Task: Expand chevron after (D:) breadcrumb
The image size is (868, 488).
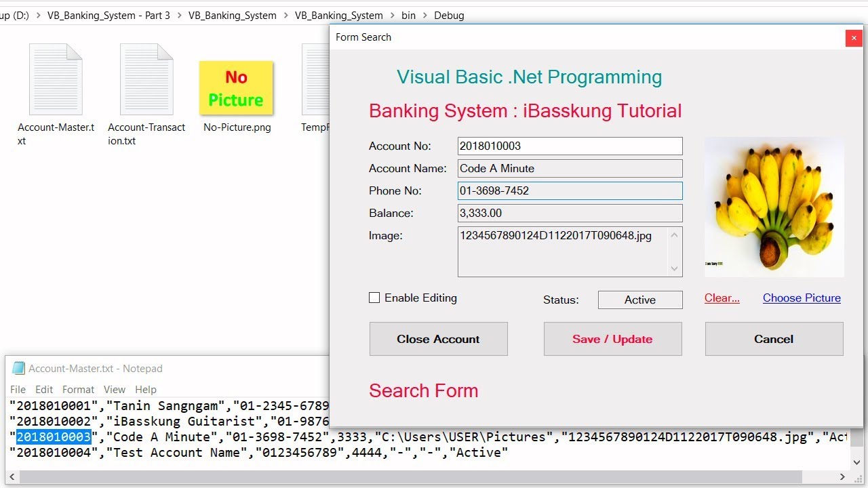Action: click(38, 15)
